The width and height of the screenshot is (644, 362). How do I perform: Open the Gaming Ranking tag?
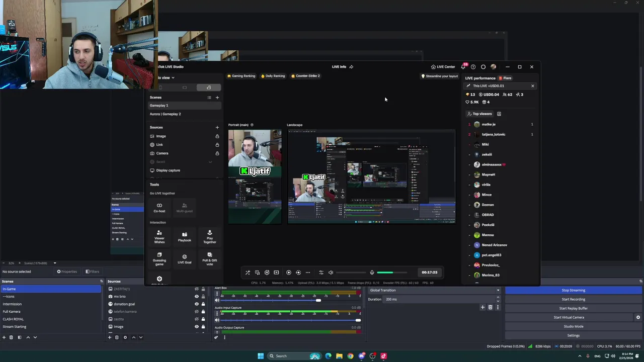click(242, 76)
